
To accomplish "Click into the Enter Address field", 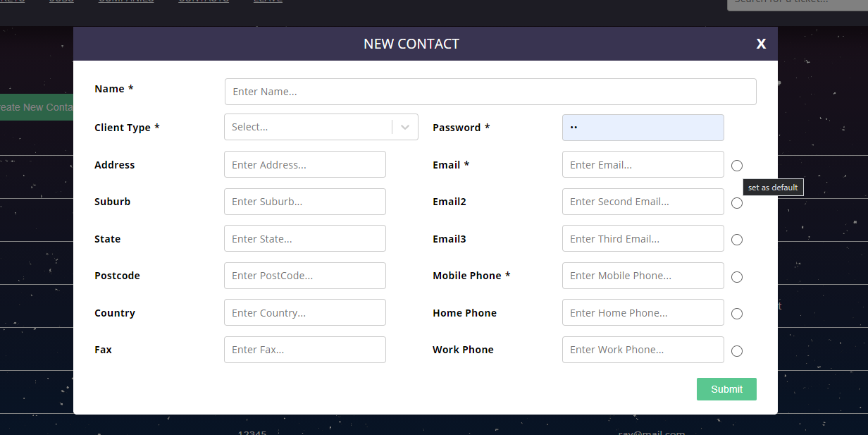I will [x=304, y=164].
